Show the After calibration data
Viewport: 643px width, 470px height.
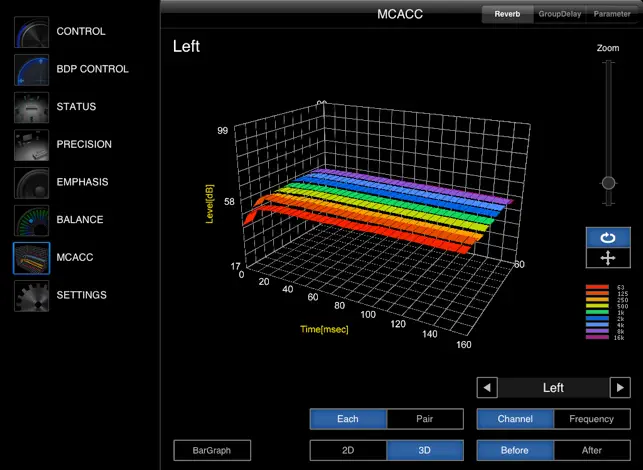(x=592, y=450)
